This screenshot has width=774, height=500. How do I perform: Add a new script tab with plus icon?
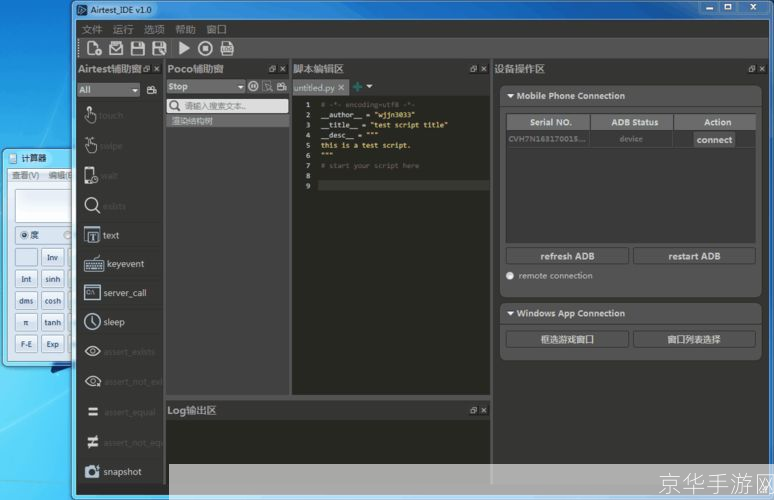(357, 87)
